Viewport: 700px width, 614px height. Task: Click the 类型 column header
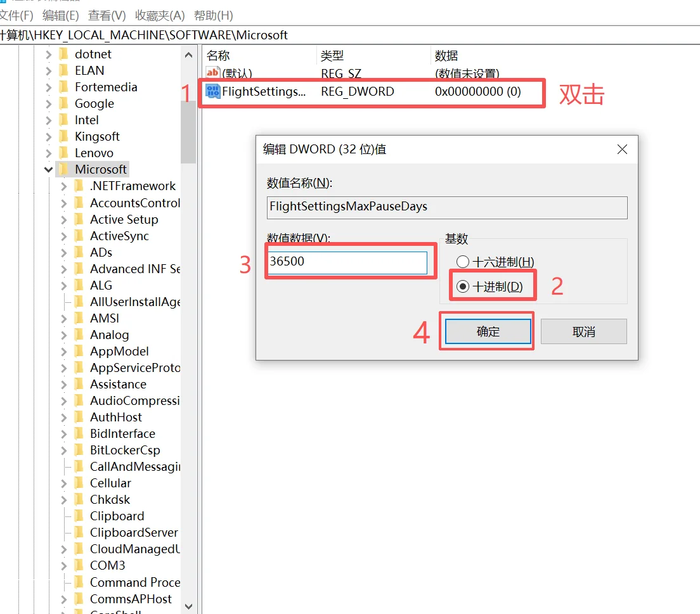tap(374, 55)
